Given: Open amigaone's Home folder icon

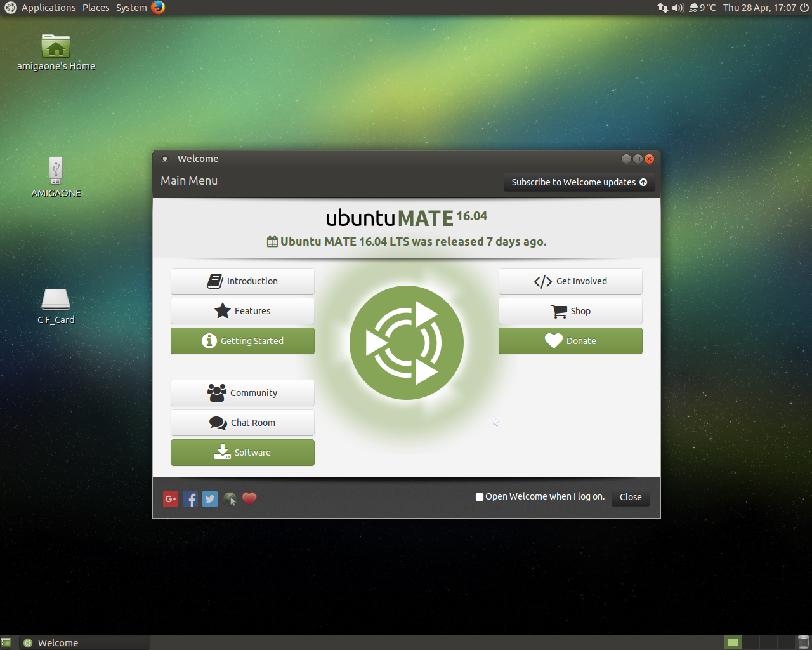Looking at the screenshot, I should [56, 46].
